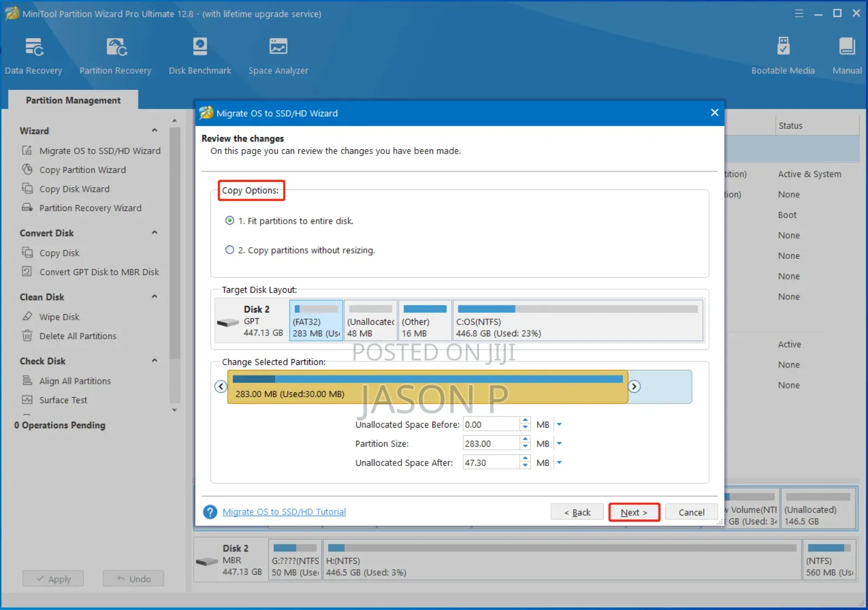
Task: Open Migrate OS to SSD/HD Wizard from sidebar
Action: [x=100, y=151]
